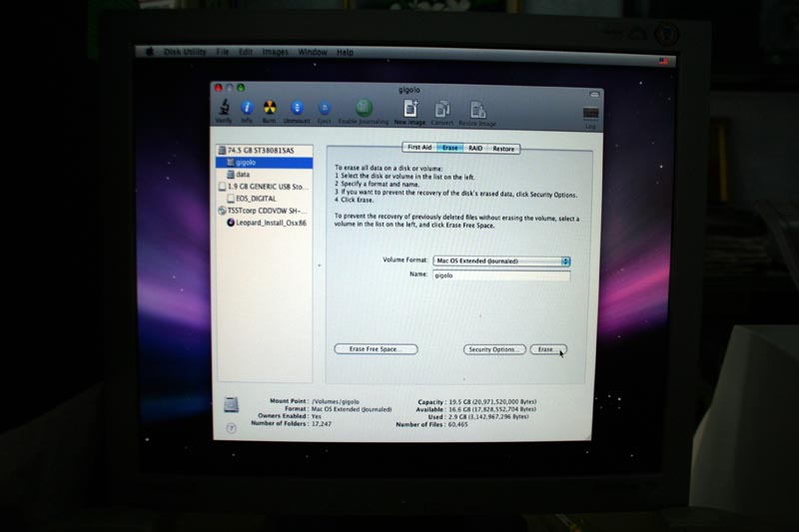Select the 74.5 GB ST380815AS disk
The image size is (799, 532).
tap(265, 150)
